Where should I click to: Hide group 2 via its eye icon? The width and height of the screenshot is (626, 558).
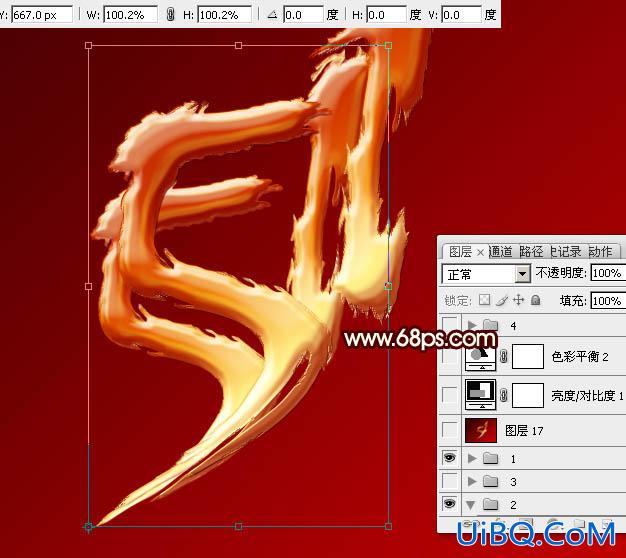(x=450, y=504)
